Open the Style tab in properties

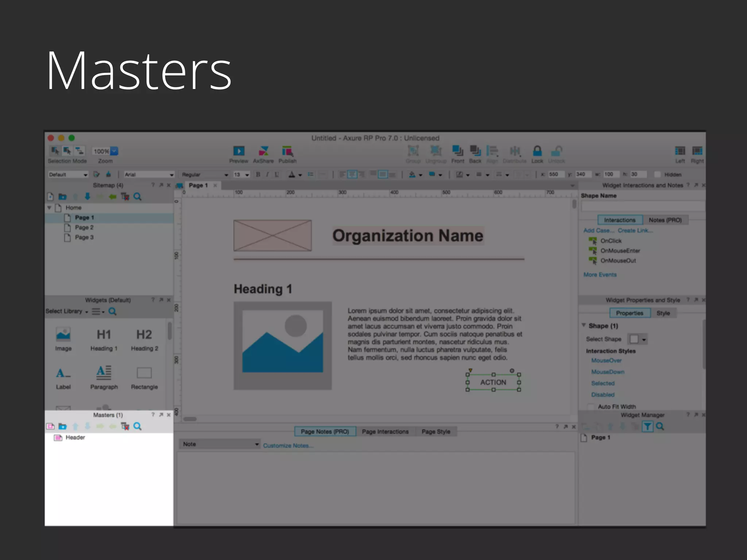[x=663, y=313]
